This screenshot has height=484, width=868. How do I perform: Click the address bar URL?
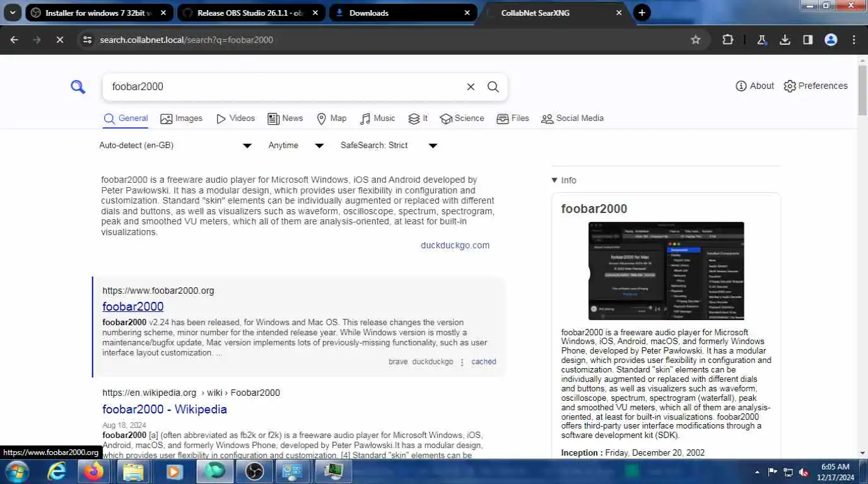(186, 40)
